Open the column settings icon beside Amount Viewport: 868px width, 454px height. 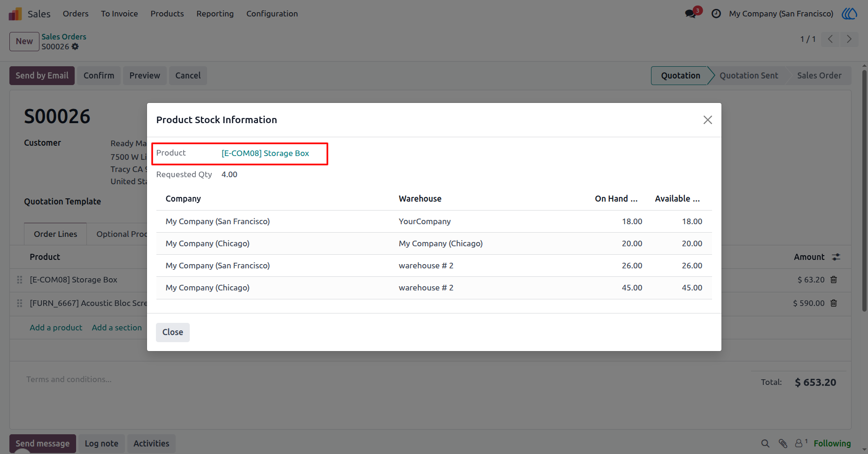point(836,257)
